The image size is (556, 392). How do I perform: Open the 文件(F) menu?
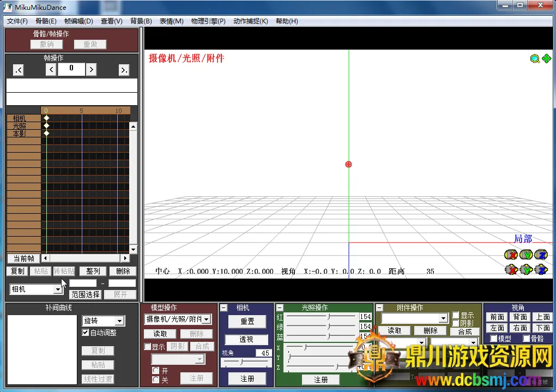17,21
